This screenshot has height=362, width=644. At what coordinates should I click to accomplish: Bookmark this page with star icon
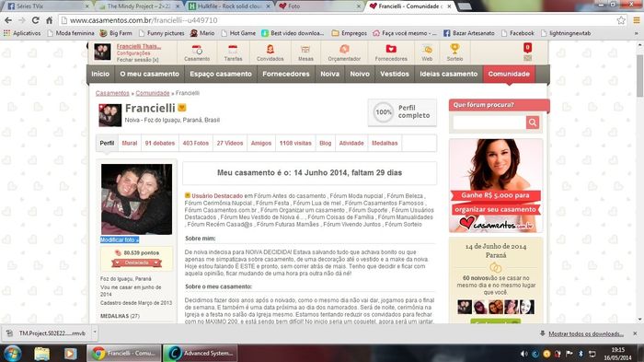[x=621, y=20]
